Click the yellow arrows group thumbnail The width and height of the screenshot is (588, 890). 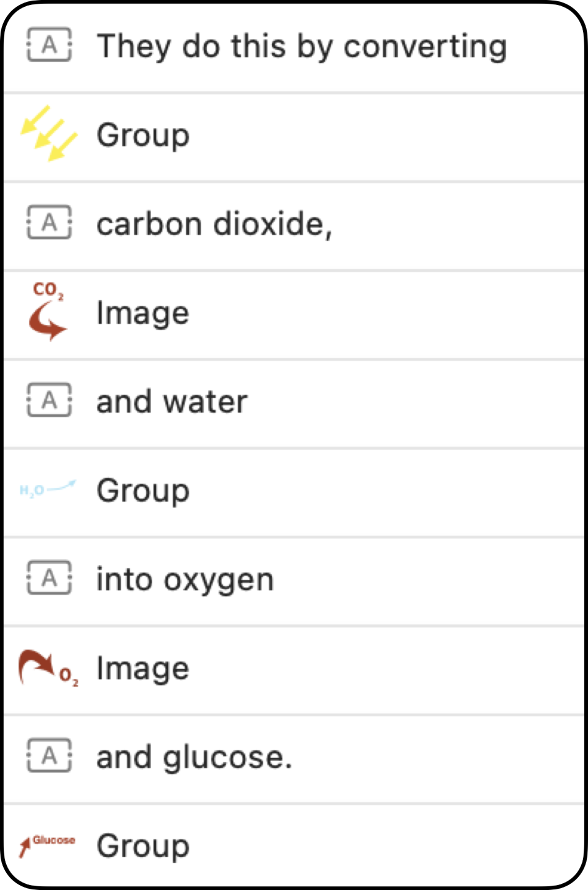click(49, 133)
